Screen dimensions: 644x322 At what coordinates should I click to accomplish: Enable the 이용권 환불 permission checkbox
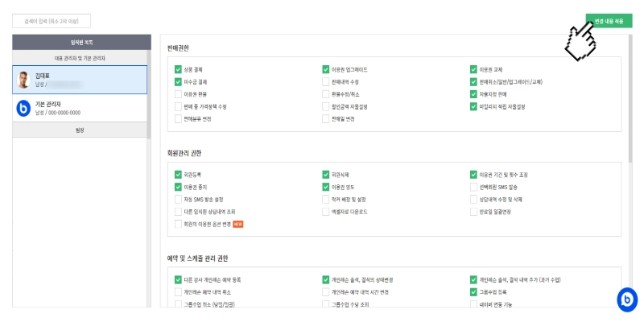[x=178, y=94]
